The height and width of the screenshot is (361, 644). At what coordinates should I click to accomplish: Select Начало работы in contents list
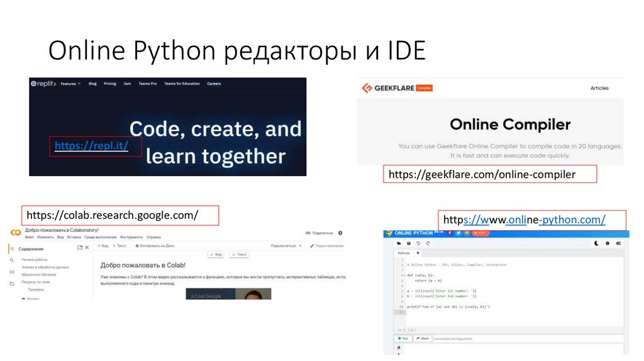(35, 260)
